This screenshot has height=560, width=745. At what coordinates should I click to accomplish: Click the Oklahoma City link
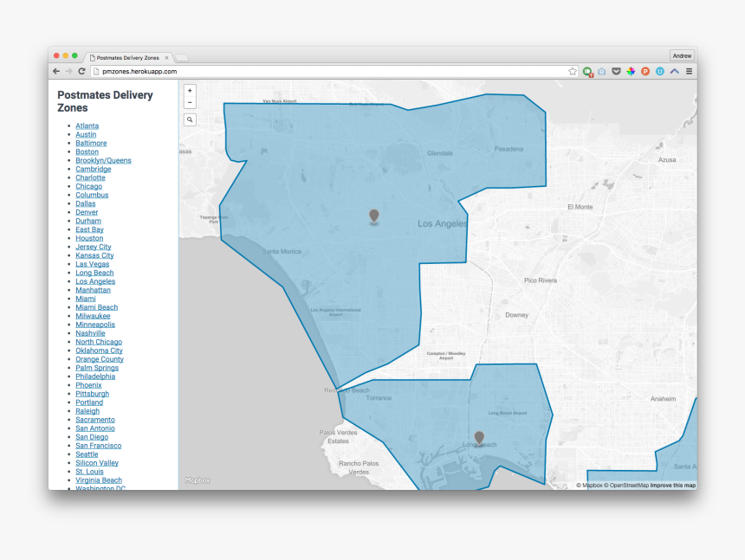click(100, 351)
